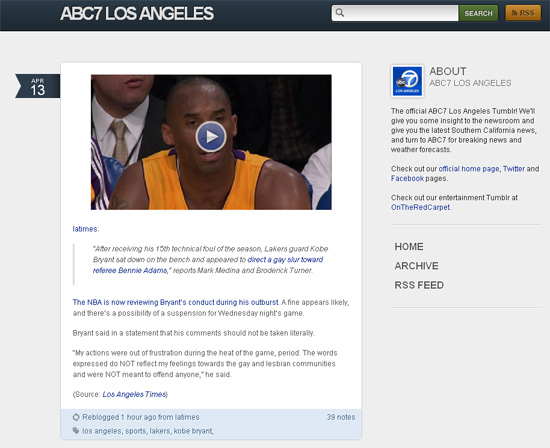Open the latimes source link
The height and width of the screenshot is (448, 550).
click(x=85, y=229)
